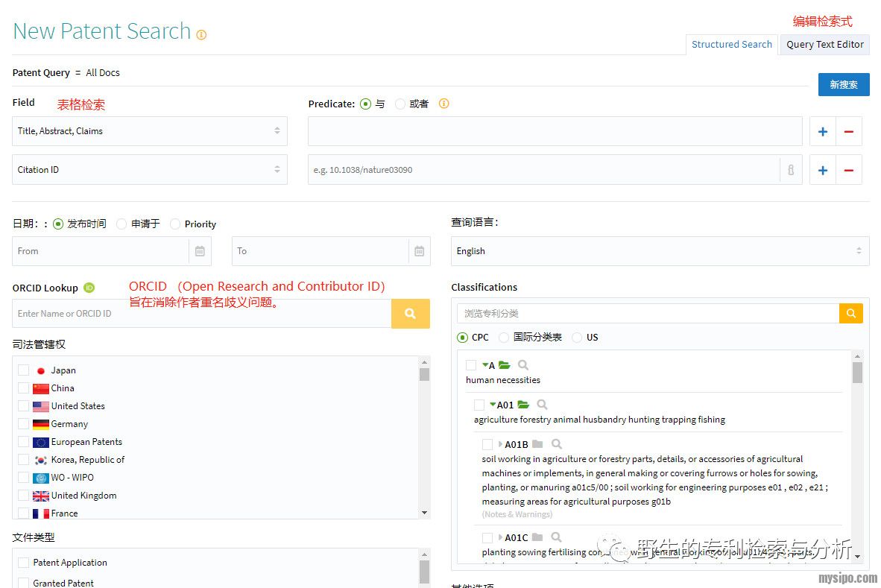Select the 或者 predicate radio button
Screen dimensions: 881x588
coord(401,104)
